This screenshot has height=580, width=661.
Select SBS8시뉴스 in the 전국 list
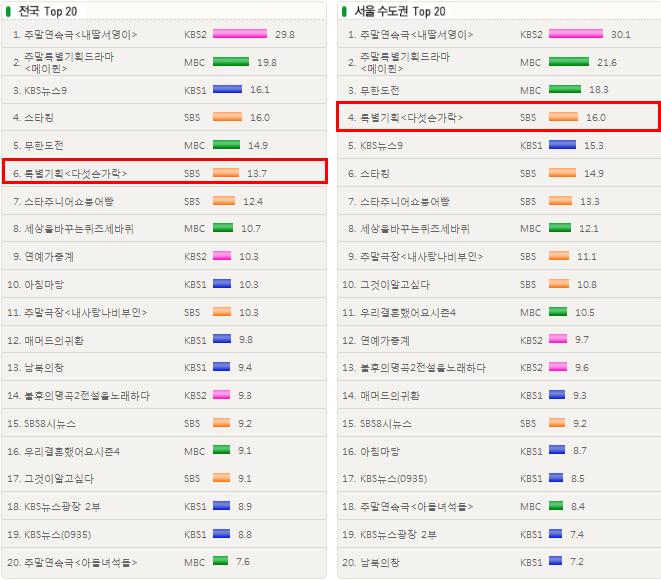coord(50,423)
